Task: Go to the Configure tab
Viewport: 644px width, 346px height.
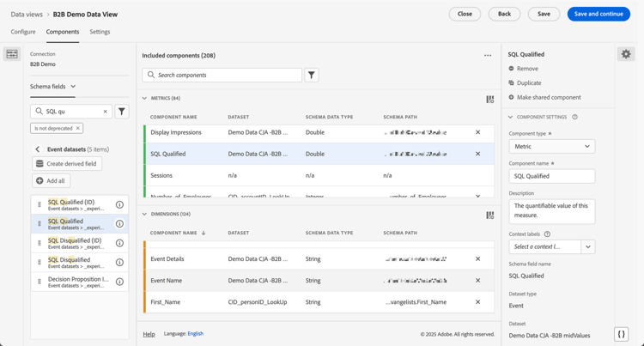Action: click(23, 32)
